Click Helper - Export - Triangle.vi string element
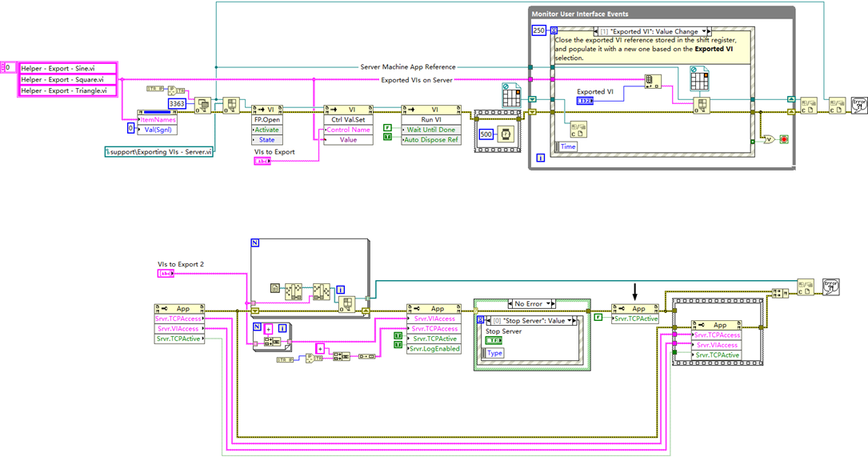This screenshot has width=868, height=457. pos(68,90)
